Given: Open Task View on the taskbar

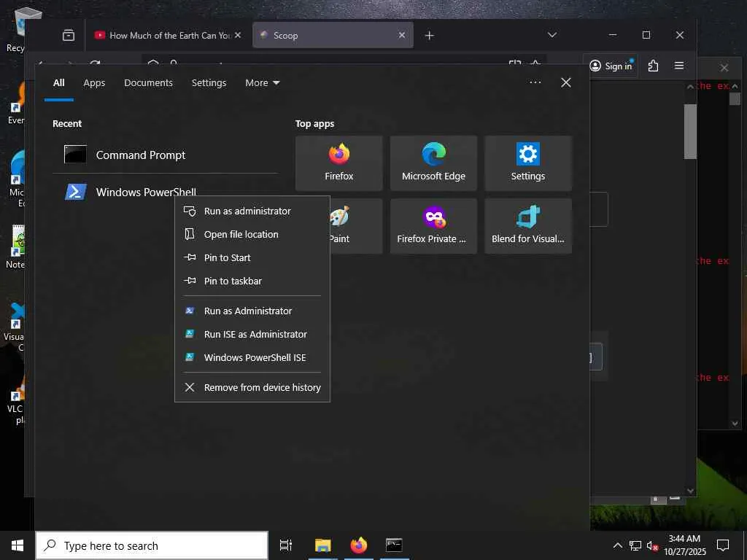Looking at the screenshot, I should click(286, 545).
